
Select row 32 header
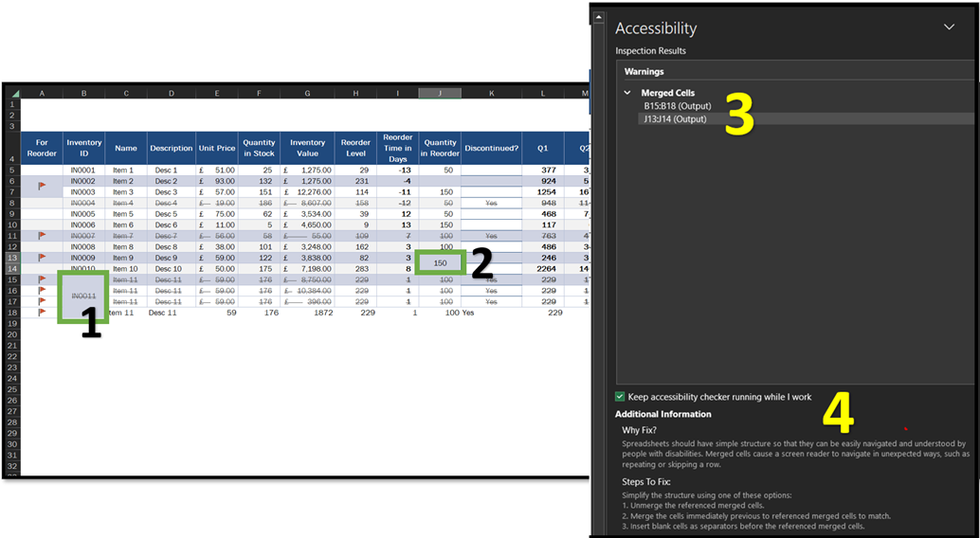point(12,465)
